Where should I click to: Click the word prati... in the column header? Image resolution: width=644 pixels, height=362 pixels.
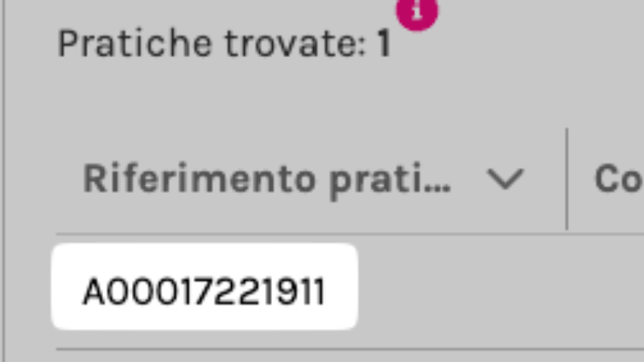click(x=390, y=182)
